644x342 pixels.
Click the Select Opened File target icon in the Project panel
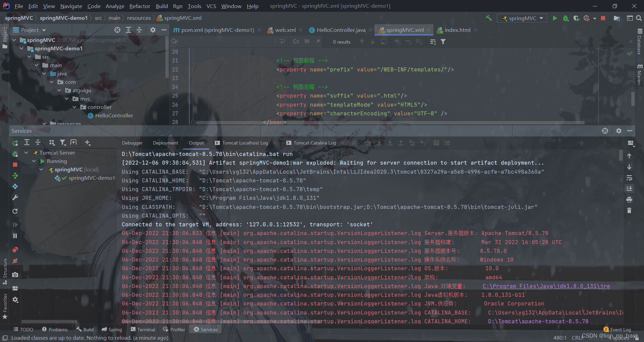point(117,30)
